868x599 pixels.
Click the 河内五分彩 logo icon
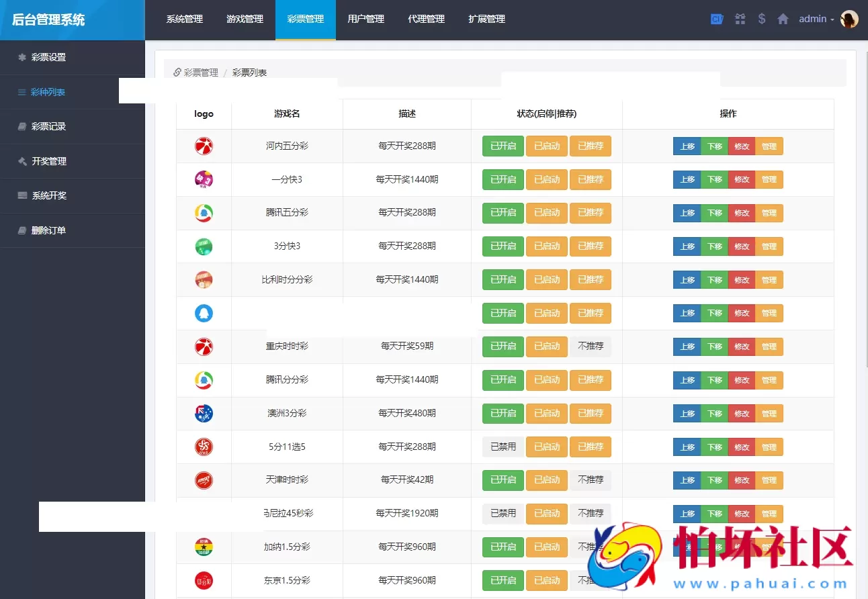204,146
